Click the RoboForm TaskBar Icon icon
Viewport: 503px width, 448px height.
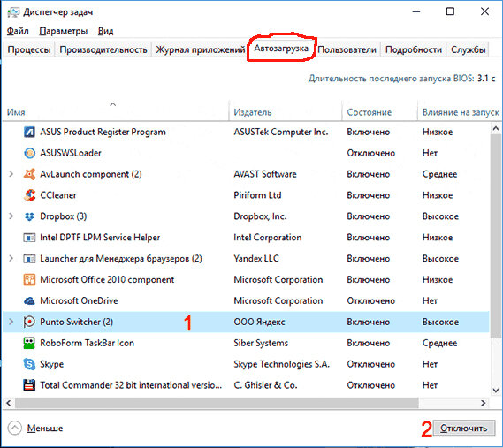[x=29, y=343]
